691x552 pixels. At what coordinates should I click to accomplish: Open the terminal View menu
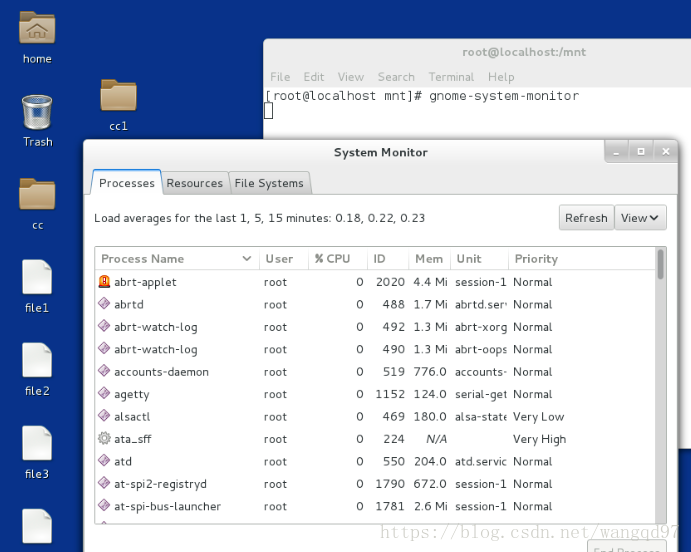(351, 77)
